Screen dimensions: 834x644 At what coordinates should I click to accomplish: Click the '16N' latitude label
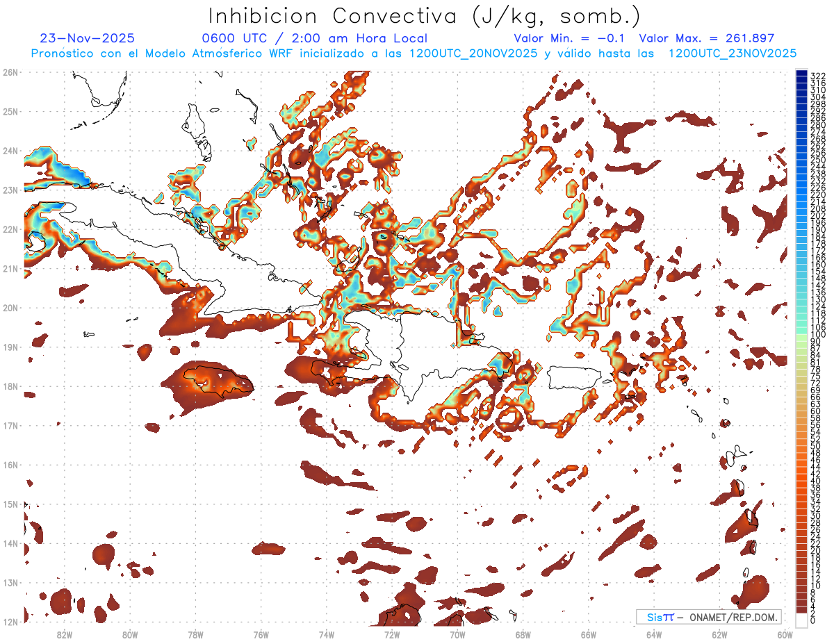click(10, 465)
